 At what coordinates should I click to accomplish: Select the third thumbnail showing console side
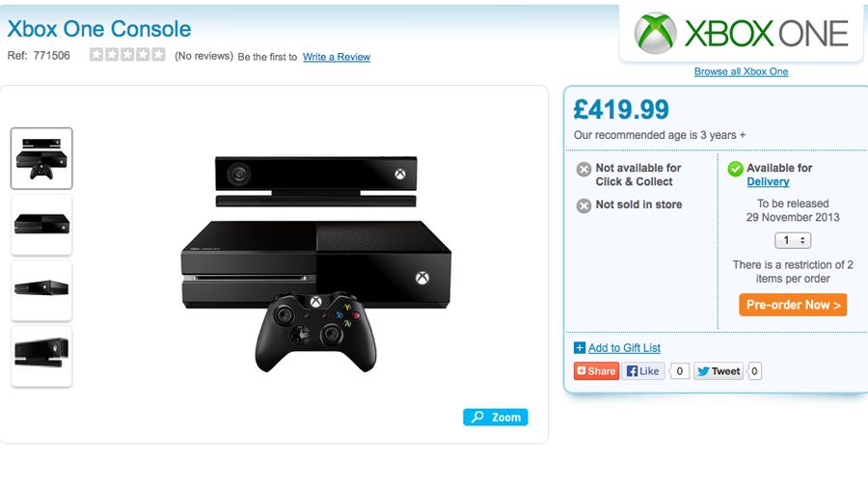[x=41, y=290]
